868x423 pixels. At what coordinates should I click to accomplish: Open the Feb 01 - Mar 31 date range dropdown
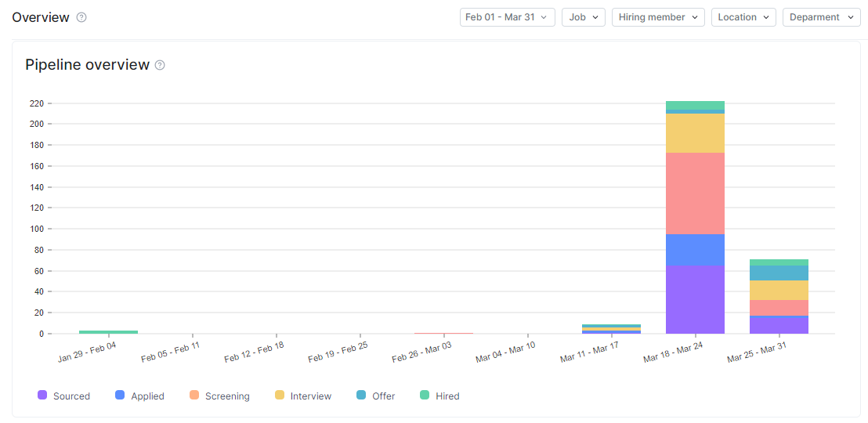click(508, 17)
